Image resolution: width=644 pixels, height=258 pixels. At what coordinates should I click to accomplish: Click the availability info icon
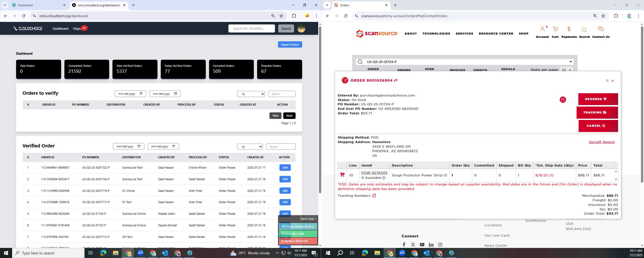click(384, 178)
